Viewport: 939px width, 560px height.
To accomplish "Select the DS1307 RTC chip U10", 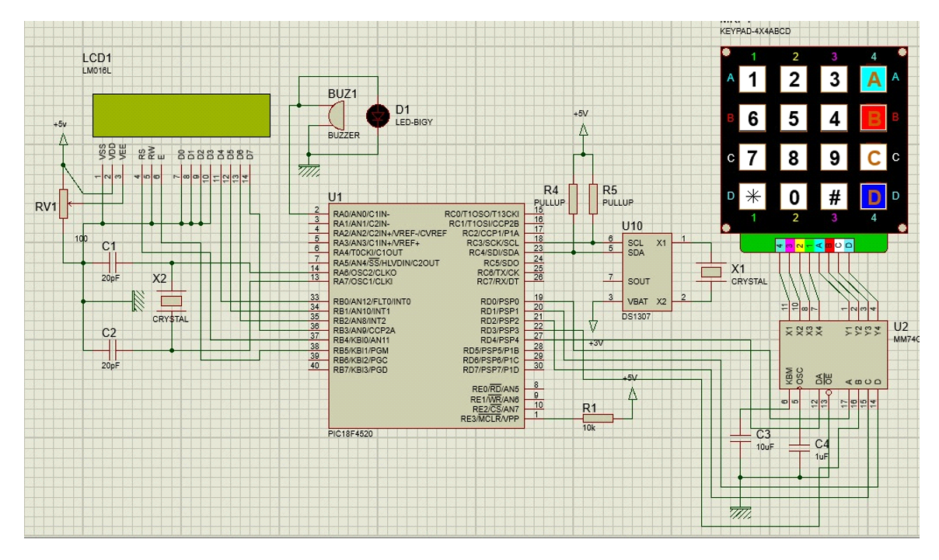I will (x=649, y=270).
